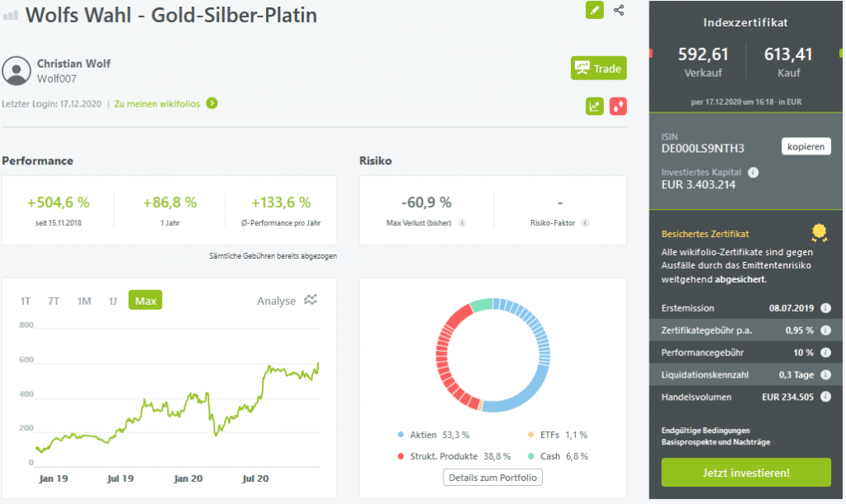Click the green chart icon below Trade
846x504 pixels.
point(595,106)
